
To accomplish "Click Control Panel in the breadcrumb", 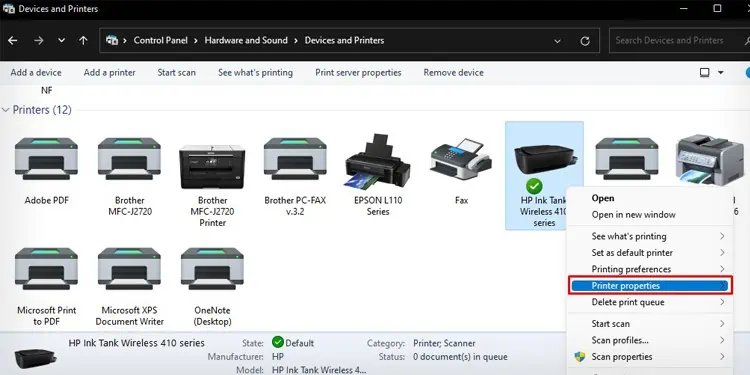I will pos(161,41).
